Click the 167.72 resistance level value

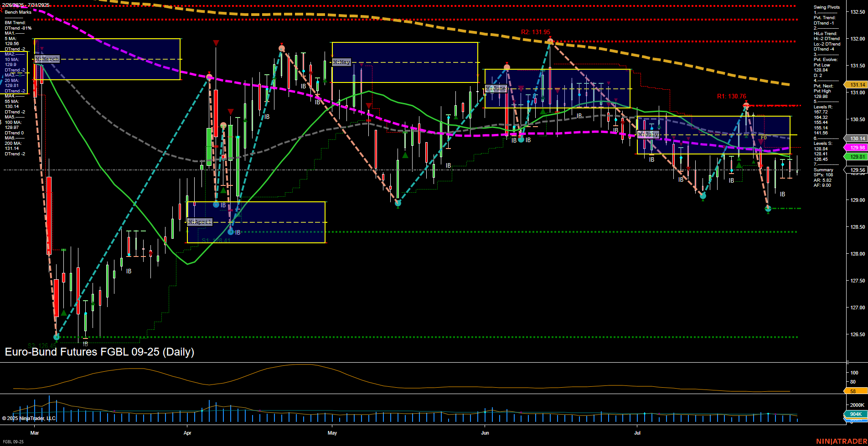tap(821, 112)
